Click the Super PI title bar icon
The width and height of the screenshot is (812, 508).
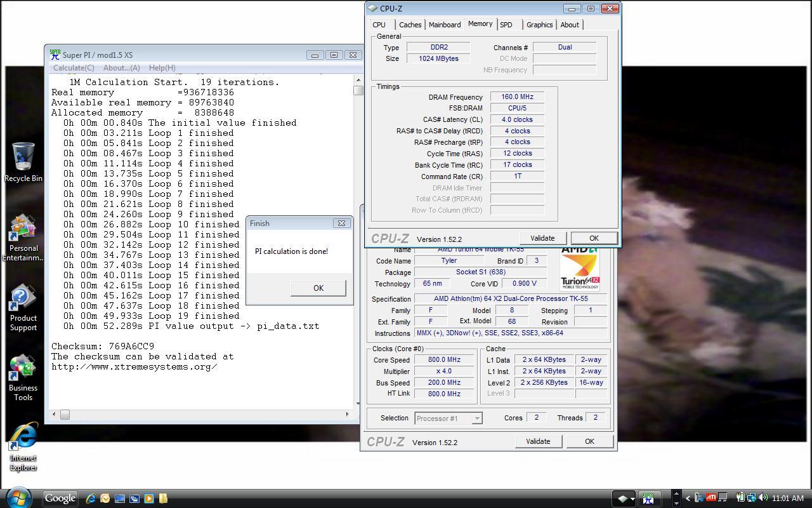[55, 55]
